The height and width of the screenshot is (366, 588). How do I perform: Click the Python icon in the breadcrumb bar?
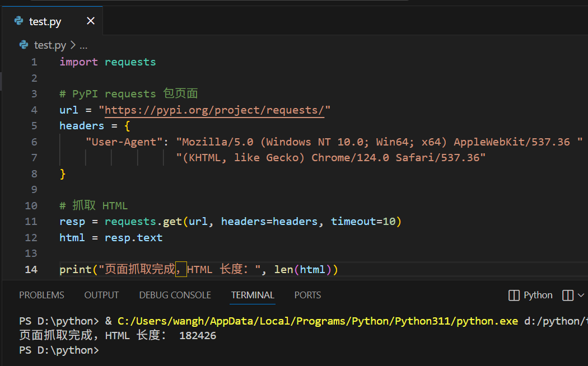click(x=24, y=45)
